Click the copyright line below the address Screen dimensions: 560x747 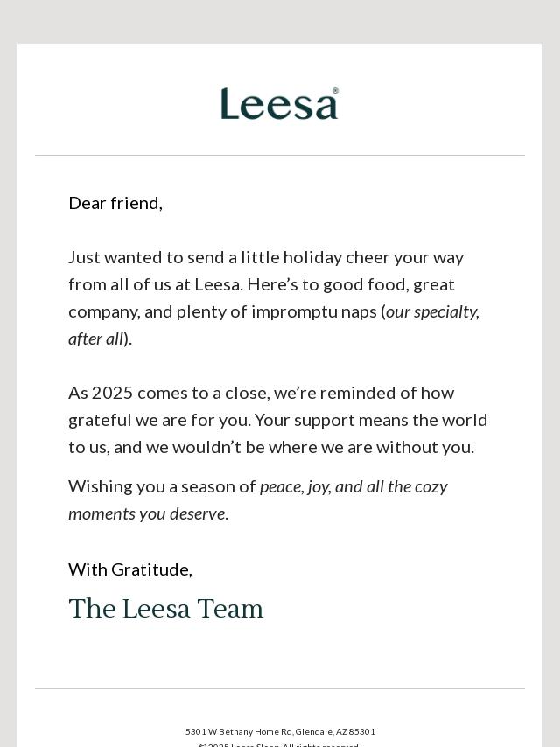coord(280,745)
